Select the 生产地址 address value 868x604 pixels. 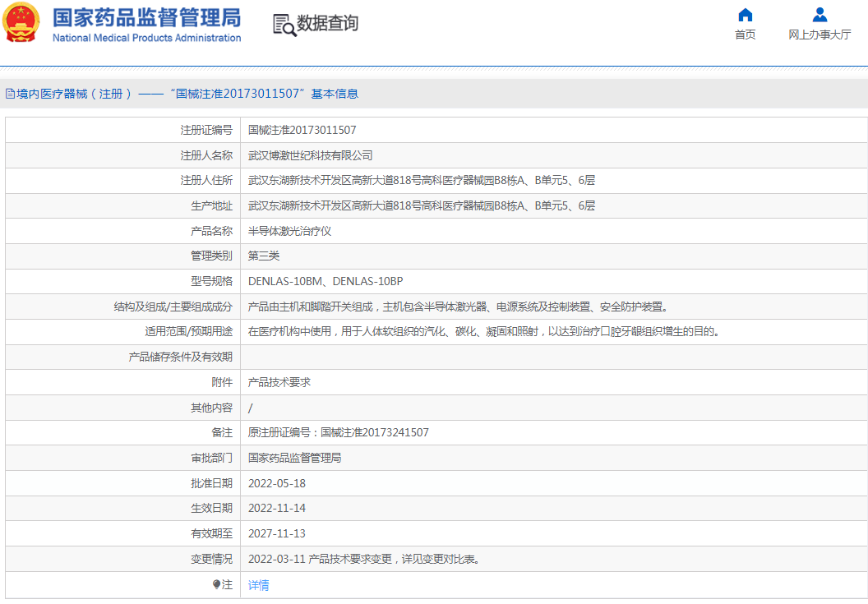422,205
